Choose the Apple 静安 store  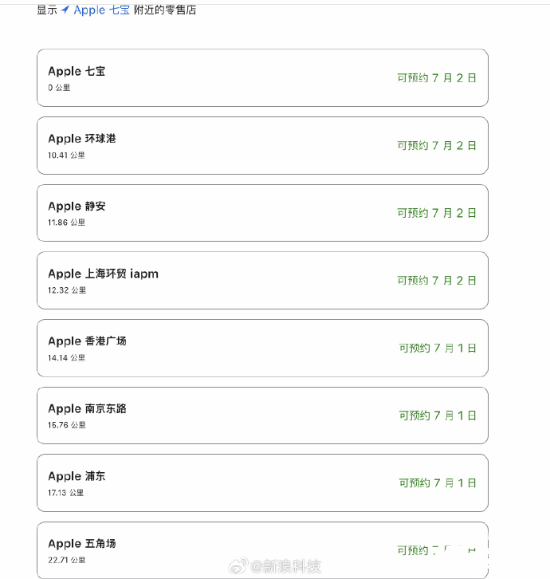263,213
